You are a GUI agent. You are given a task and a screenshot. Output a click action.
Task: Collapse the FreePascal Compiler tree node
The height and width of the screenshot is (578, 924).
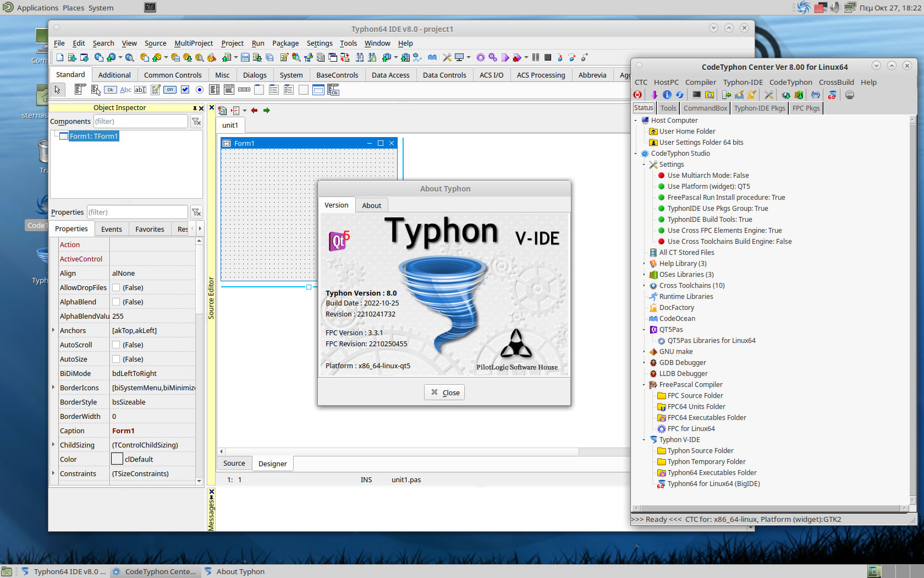click(644, 385)
